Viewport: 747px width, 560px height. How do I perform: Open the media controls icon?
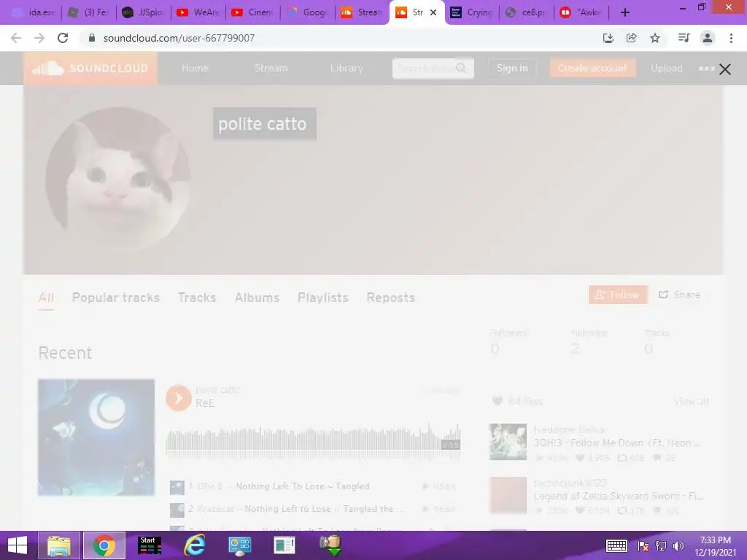(684, 38)
